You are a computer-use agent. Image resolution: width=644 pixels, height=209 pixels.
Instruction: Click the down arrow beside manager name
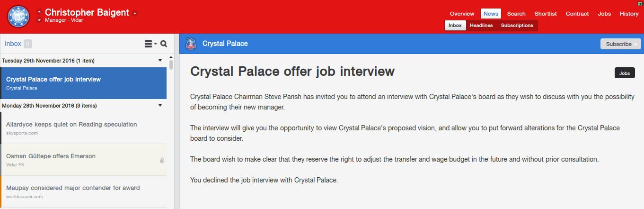tap(39, 20)
